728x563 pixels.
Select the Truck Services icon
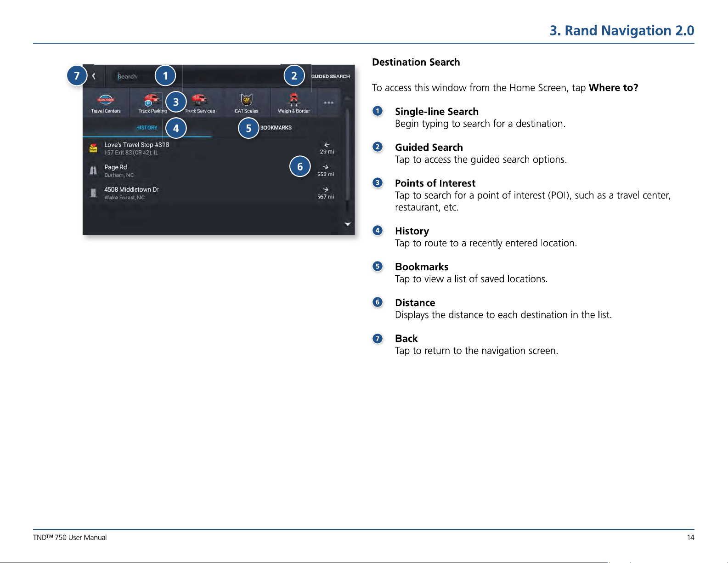[200, 103]
